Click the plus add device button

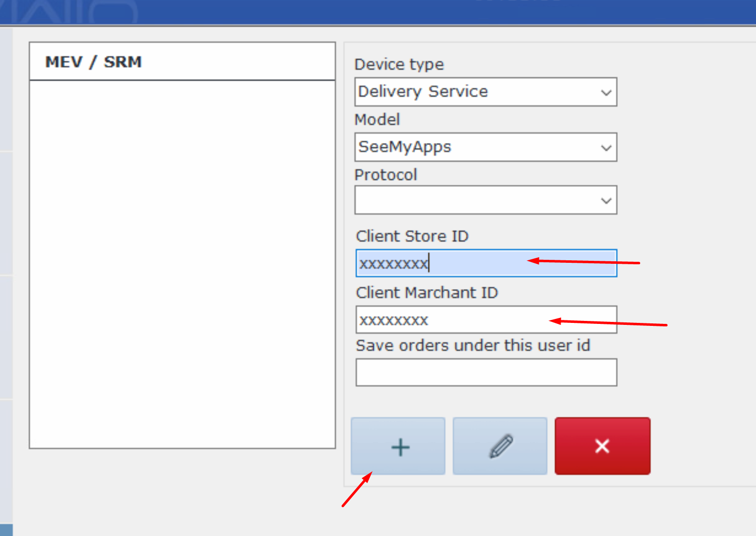[398, 446]
